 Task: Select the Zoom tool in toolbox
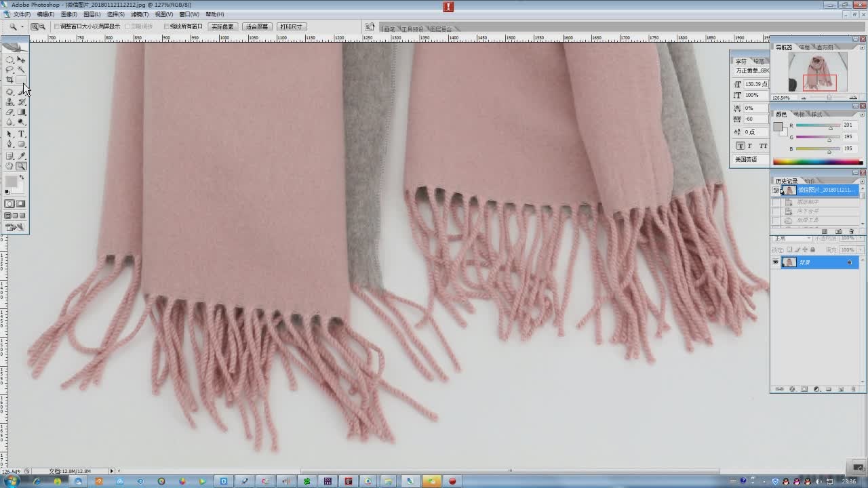[21, 166]
